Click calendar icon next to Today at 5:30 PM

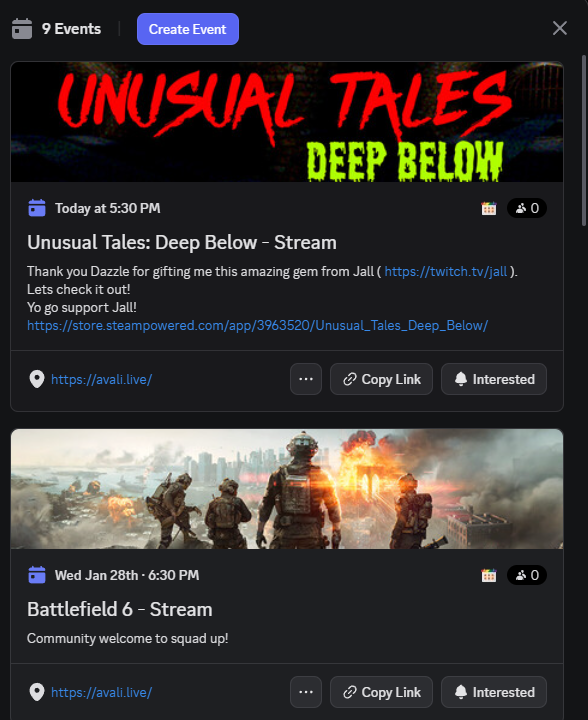pyautogui.click(x=37, y=208)
